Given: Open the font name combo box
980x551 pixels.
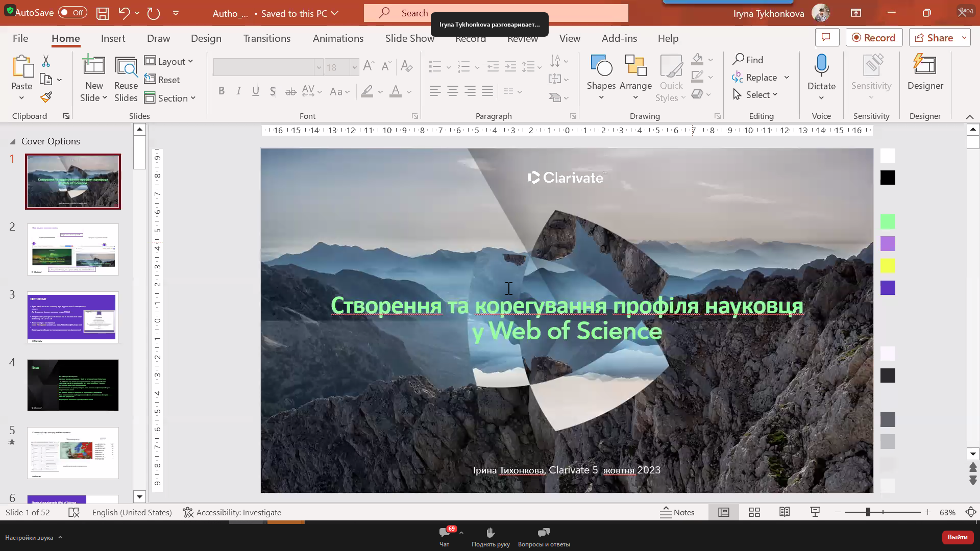Looking at the screenshot, I should [268, 67].
